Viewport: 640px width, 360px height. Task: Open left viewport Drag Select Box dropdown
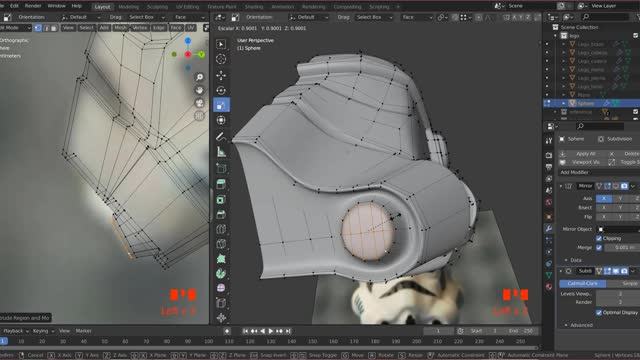click(x=147, y=17)
